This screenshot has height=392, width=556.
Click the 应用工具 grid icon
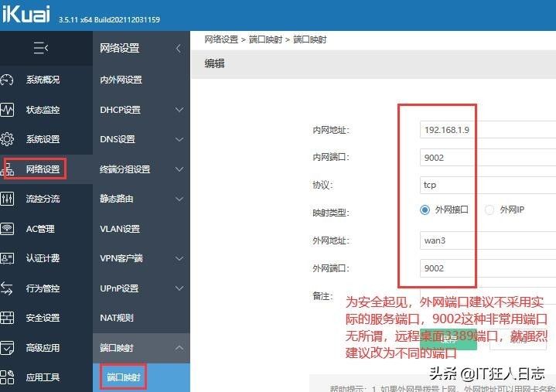[x=7, y=377]
